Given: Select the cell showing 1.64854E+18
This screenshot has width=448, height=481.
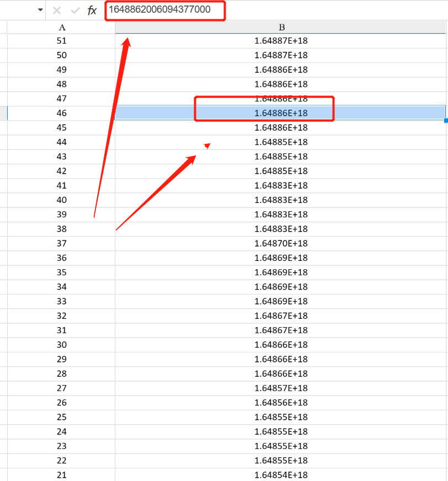Looking at the screenshot, I should pyautogui.click(x=281, y=474).
